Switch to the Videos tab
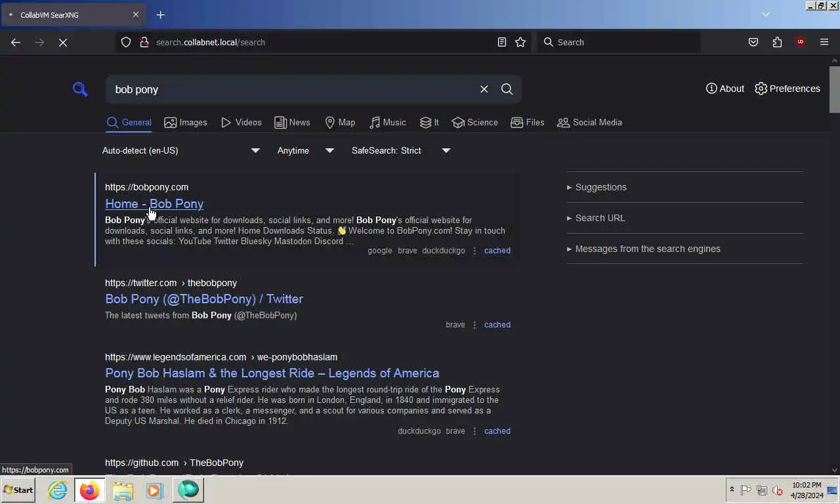Viewport: 840px width, 504px height. [x=241, y=123]
